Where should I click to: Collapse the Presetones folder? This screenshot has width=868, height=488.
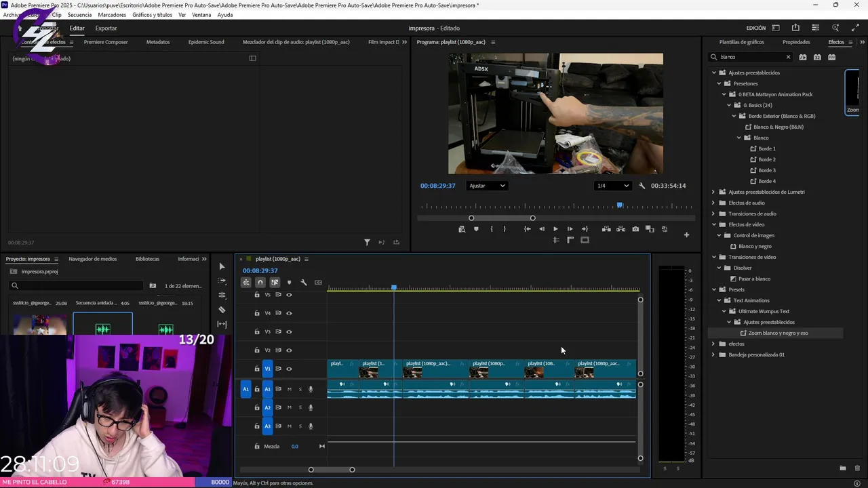click(719, 83)
